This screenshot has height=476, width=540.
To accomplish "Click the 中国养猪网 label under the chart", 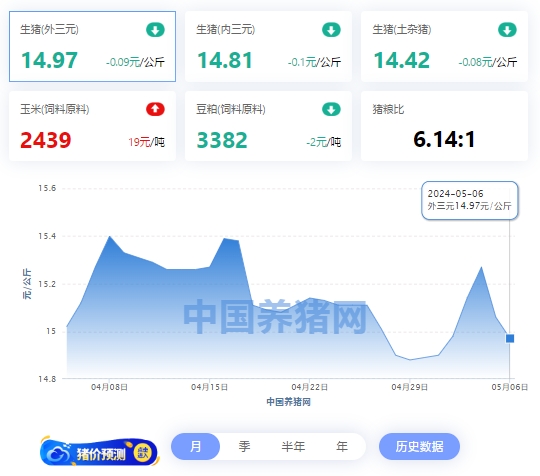I will point(289,402).
